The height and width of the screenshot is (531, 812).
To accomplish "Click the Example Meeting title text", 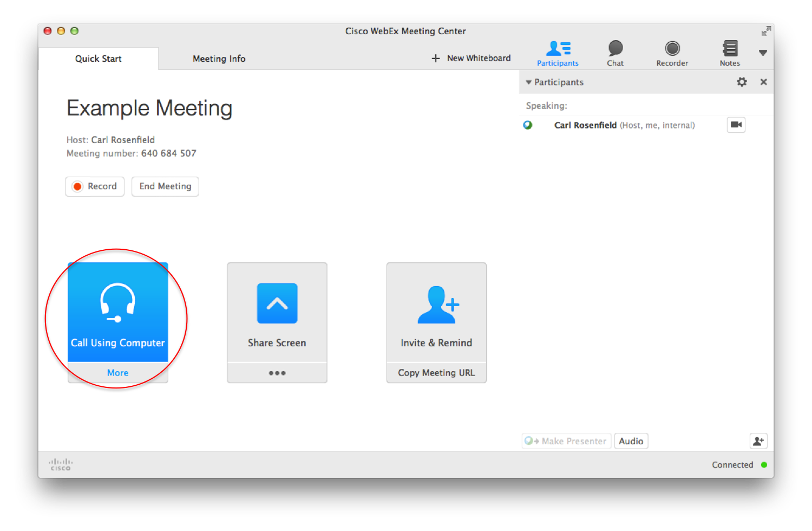I will point(149,108).
